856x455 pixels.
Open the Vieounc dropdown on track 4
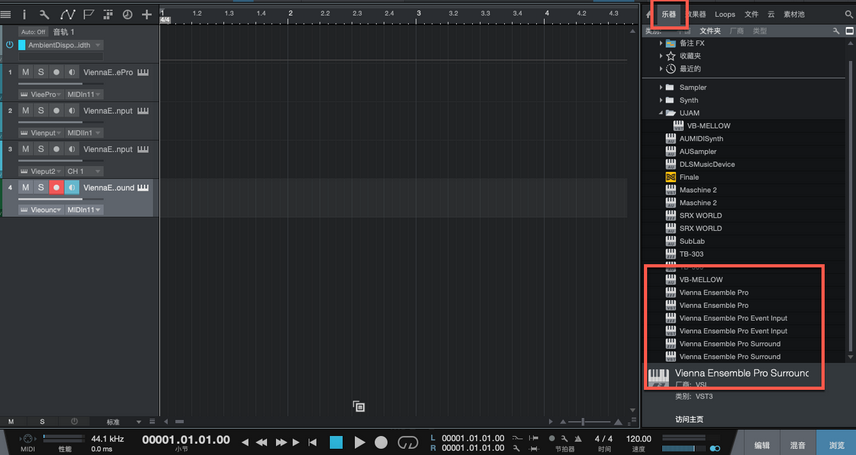(41, 210)
